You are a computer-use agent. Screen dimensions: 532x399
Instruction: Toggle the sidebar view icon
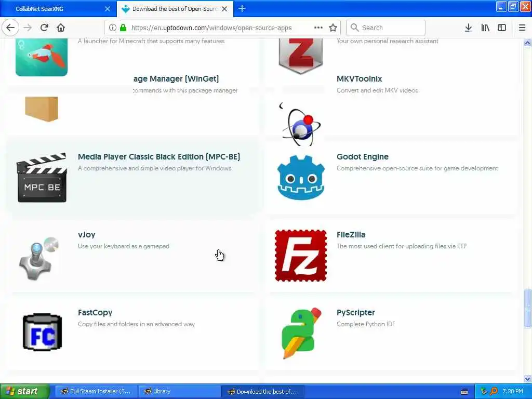pyautogui.click(x=502, y=28)
